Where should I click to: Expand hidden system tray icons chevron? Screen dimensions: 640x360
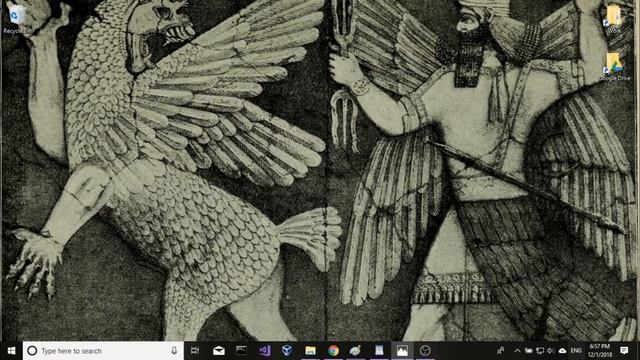517,351
